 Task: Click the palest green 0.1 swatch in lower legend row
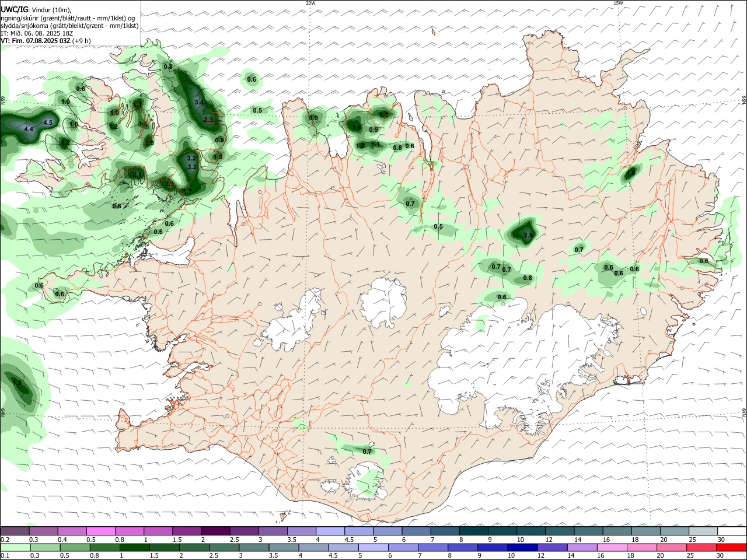tap(15, 547)
